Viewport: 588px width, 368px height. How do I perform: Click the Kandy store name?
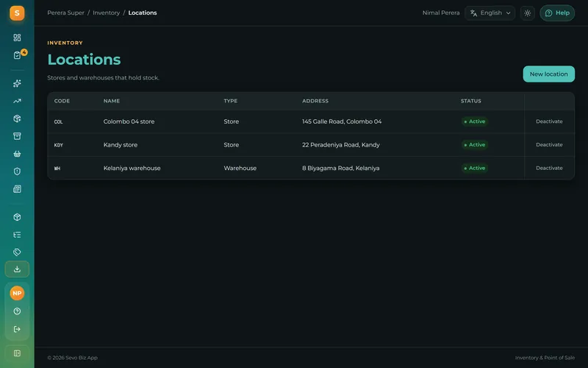pos(121,144)
